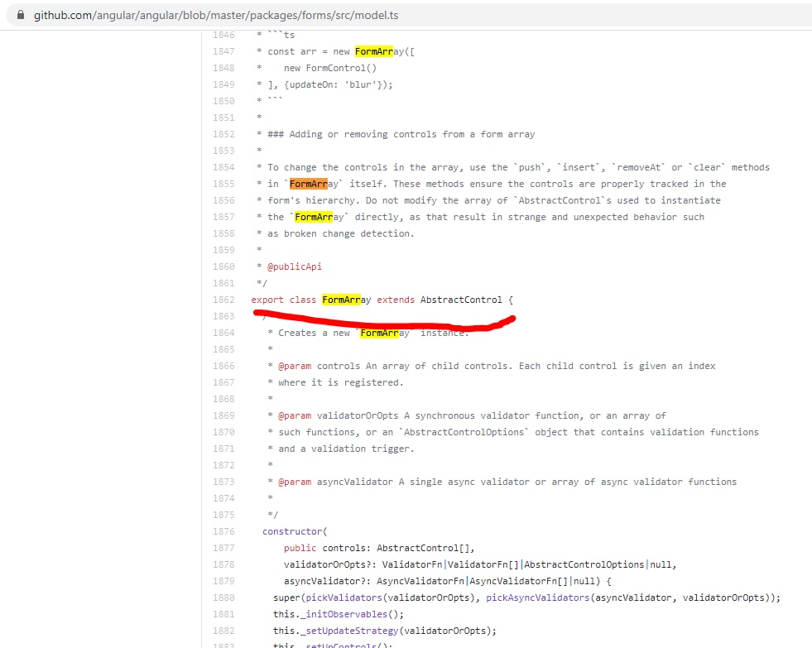
Task: Click '@param validatorOrOpts' comment
Action: pyautogui.click(x=339, y=415)
